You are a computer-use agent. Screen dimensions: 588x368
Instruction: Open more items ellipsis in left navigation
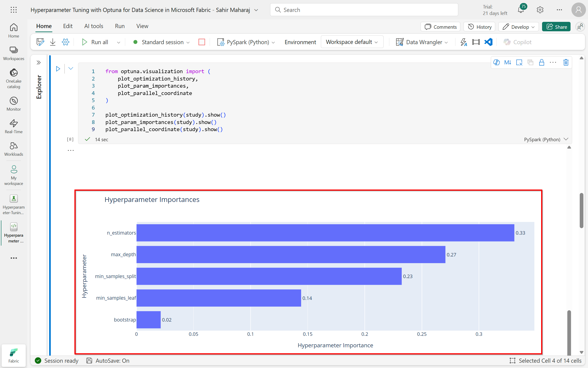point(14,258)
